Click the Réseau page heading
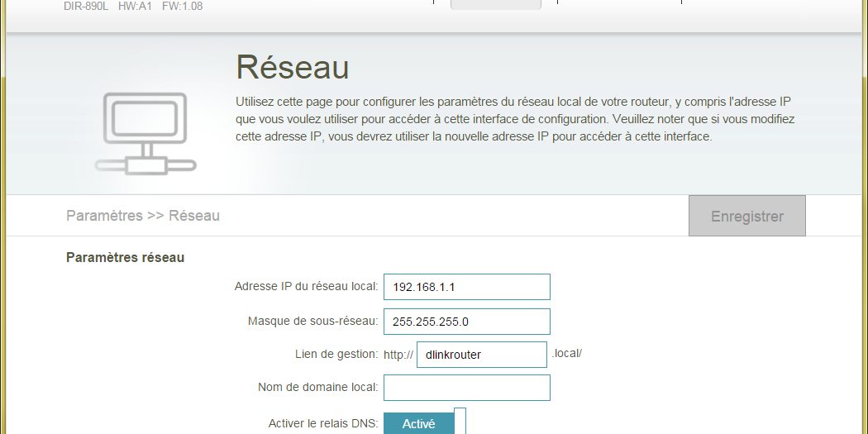The width and height of the screenshot is (868, 434). (292, 67)
